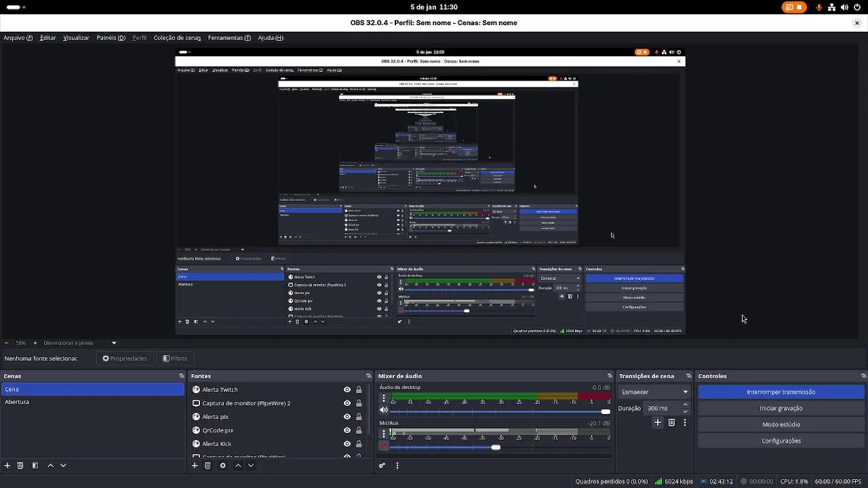This screenshot has width=868, height=488.
Task: Open the Mixer de áudio dock options menu
Action: pos(610,376)
